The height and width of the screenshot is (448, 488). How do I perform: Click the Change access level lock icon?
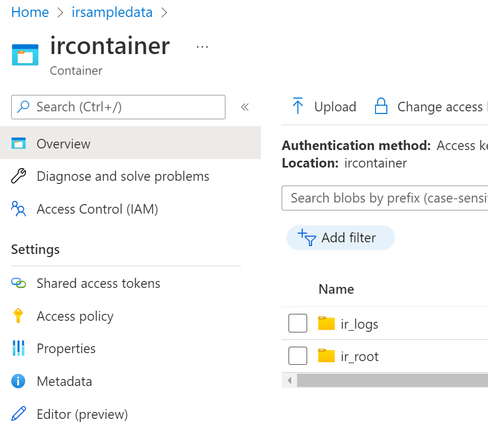coord(381,107)
